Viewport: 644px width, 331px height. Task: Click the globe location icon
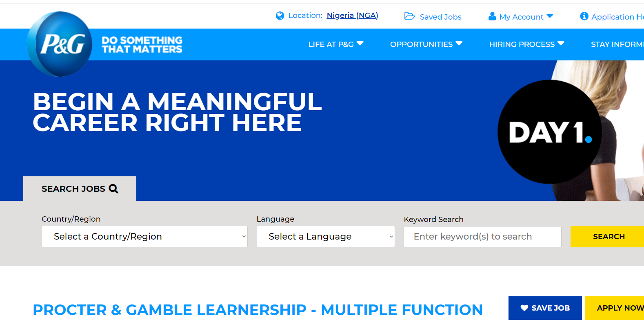coord(280,16)
